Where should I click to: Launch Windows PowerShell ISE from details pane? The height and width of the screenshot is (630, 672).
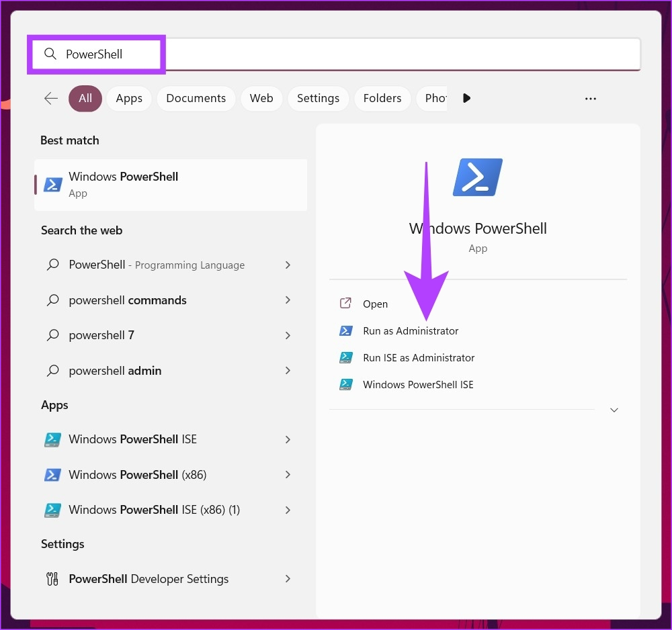pyautogui.click(x=418, y=385)
